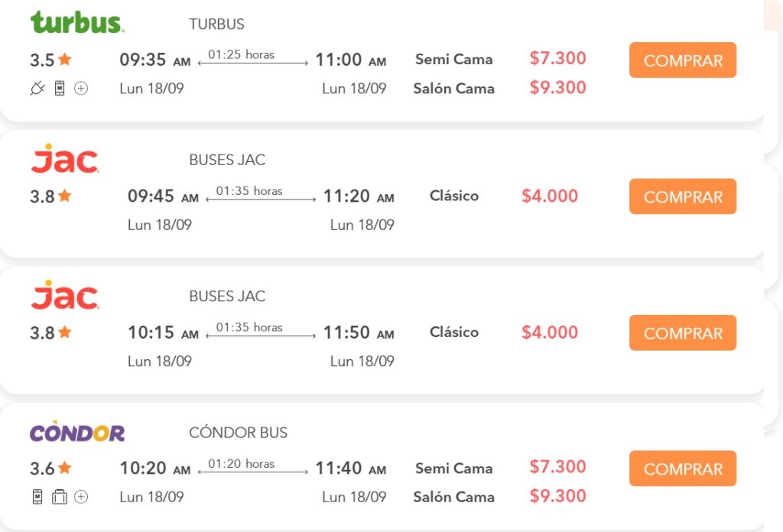Image resolution: width=783 pixels, height=532 pixels.
Task: Select Cóndor Bus Semi Cama $7.300 price
Action: coord(557,466)
